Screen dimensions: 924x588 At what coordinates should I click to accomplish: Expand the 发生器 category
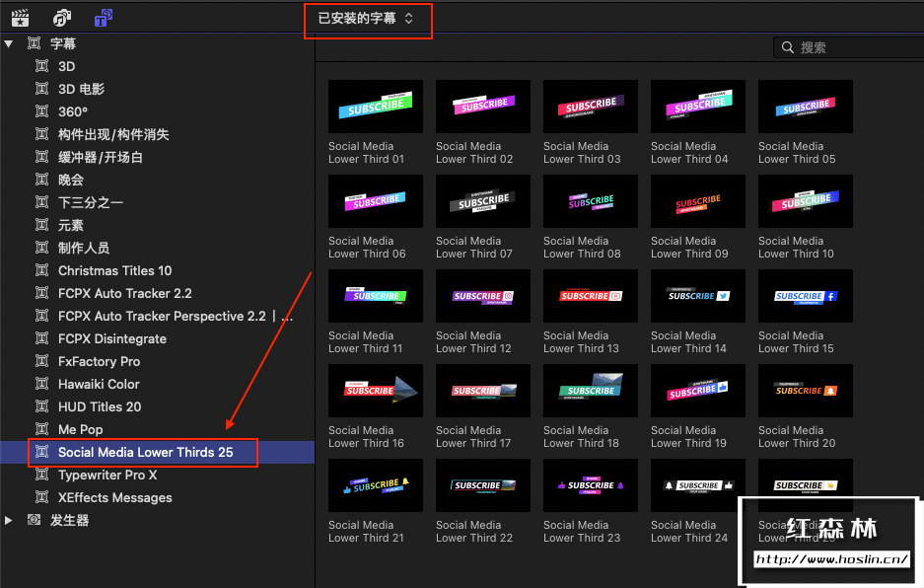pyautogui.click(x=8, y=520)
